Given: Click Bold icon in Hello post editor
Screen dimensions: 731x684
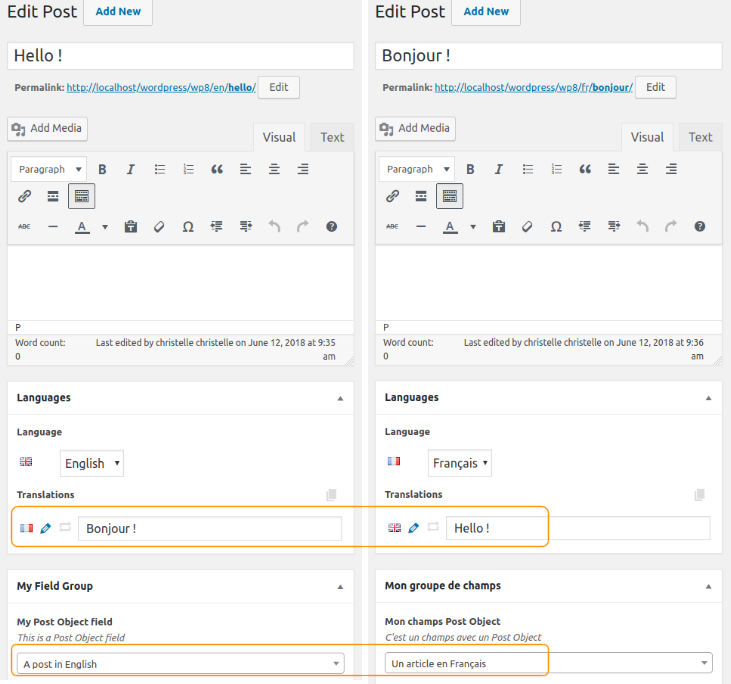Looking at the screenshot, I should 102,169.
